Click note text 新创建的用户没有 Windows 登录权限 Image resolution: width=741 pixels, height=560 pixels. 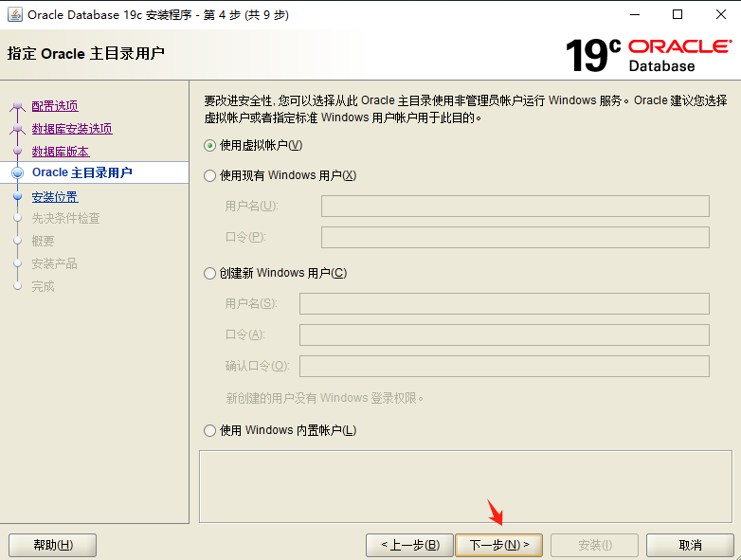324,398
